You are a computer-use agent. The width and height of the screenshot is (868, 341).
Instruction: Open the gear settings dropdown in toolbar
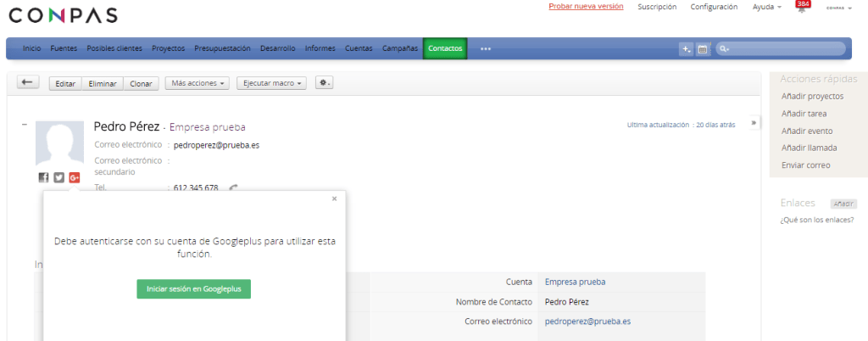pos(324,83)
